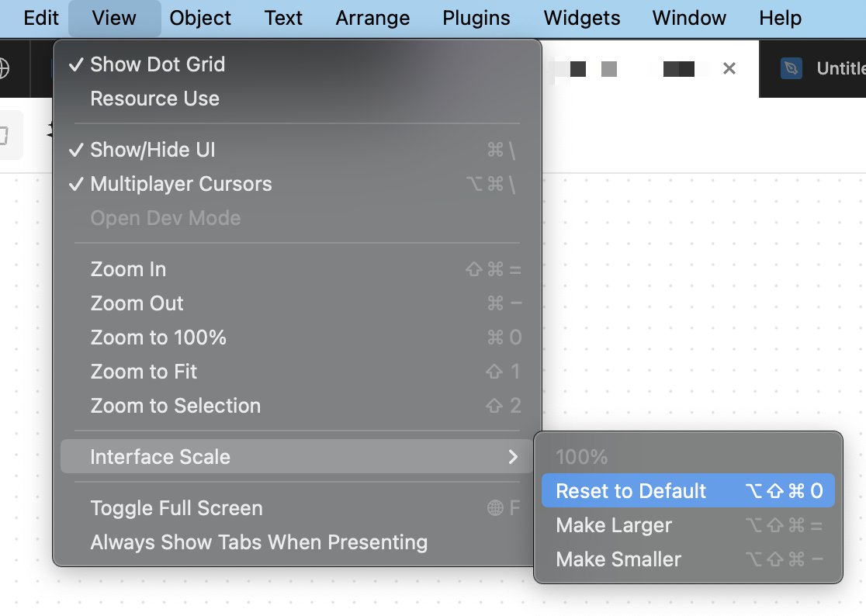Viewport: 866px width, 616px height.
Task: Disable Multiplayer Cursors
Action: 181,184
